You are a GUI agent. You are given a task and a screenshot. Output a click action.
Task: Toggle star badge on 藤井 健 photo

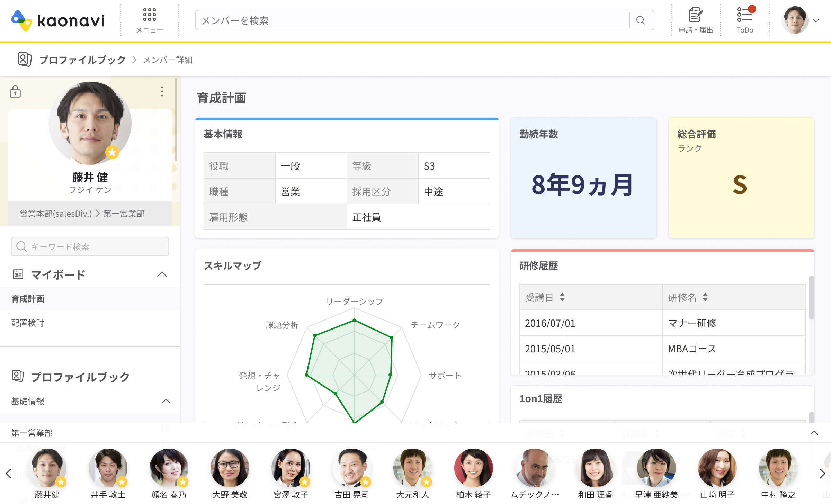tap(112, 152)
